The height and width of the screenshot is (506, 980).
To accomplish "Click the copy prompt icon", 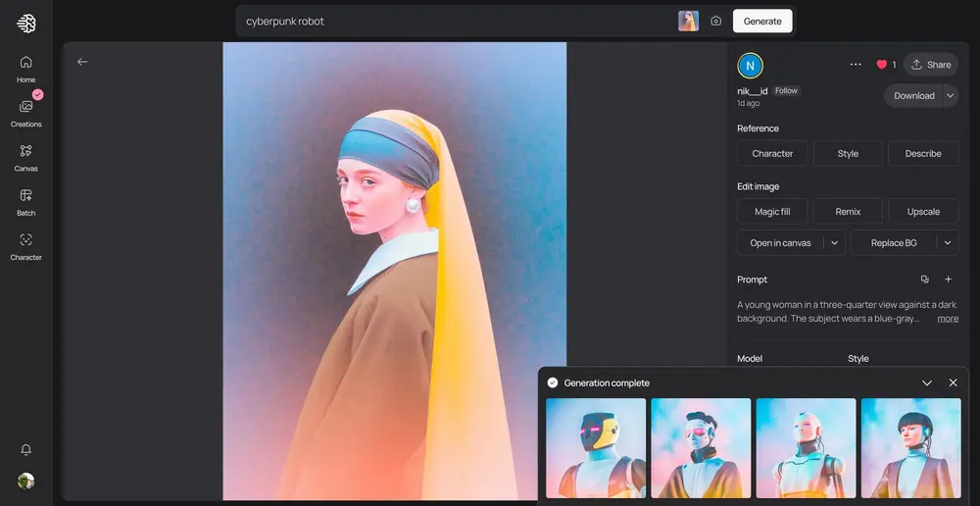I will [x=924, y=279].
